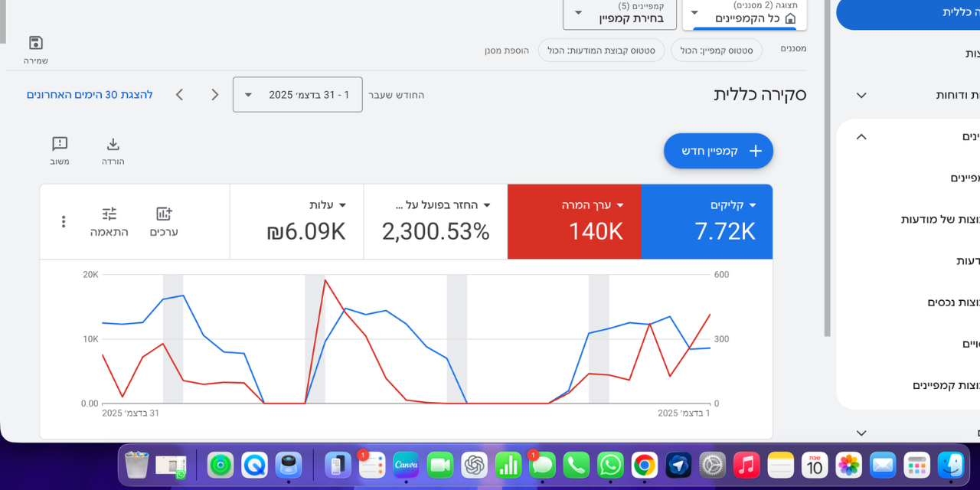Click the 7.72K clicks value
Screen dimensions: 980x490
pyautogui.click(x=725, y=231)
